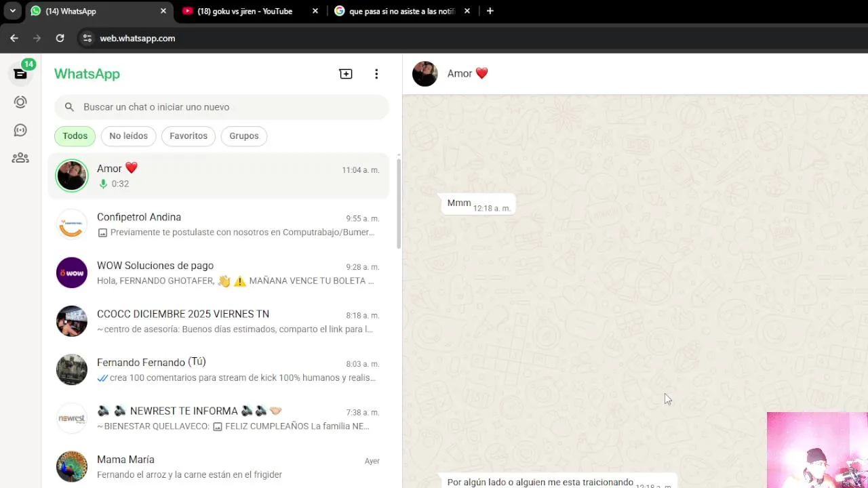Click the WhatsApp title heading

87,74
